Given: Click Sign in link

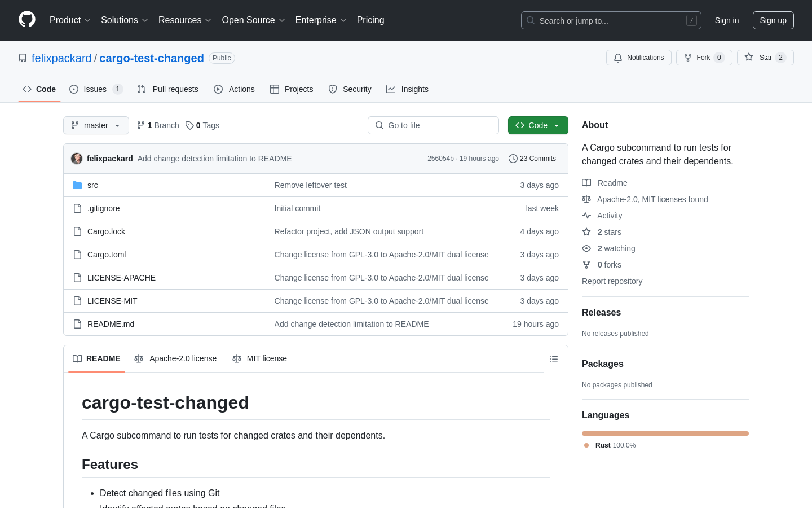Looking at the screenshot, I should point(727,20).
